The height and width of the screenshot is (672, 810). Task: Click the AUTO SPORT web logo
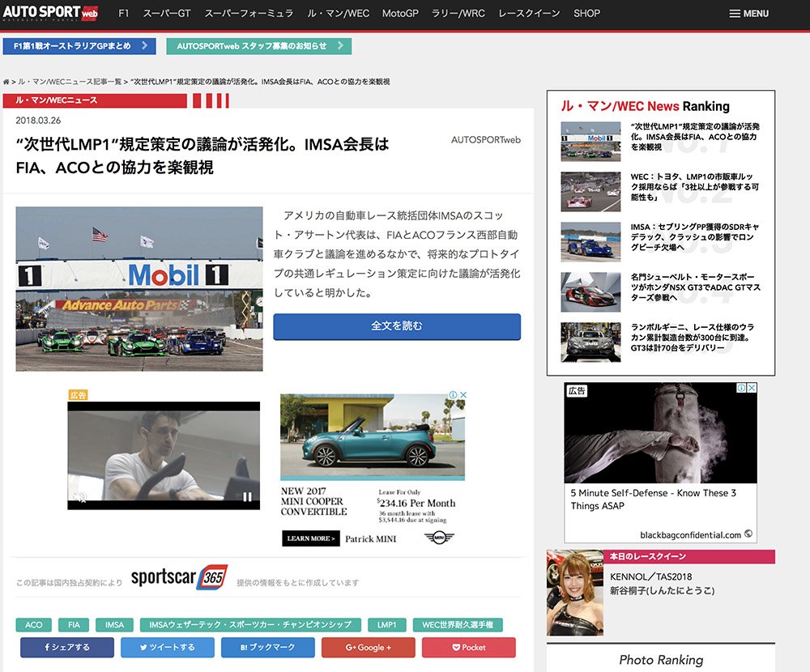click(x=50, y=12)
